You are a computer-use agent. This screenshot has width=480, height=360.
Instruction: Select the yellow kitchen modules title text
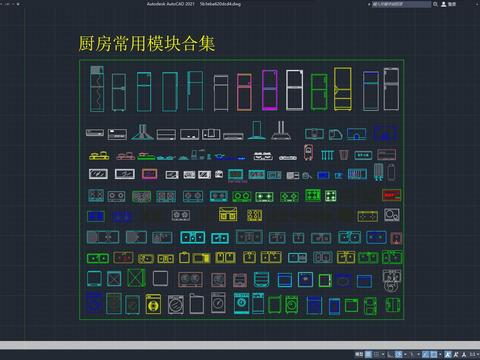(x=147, y=44)
